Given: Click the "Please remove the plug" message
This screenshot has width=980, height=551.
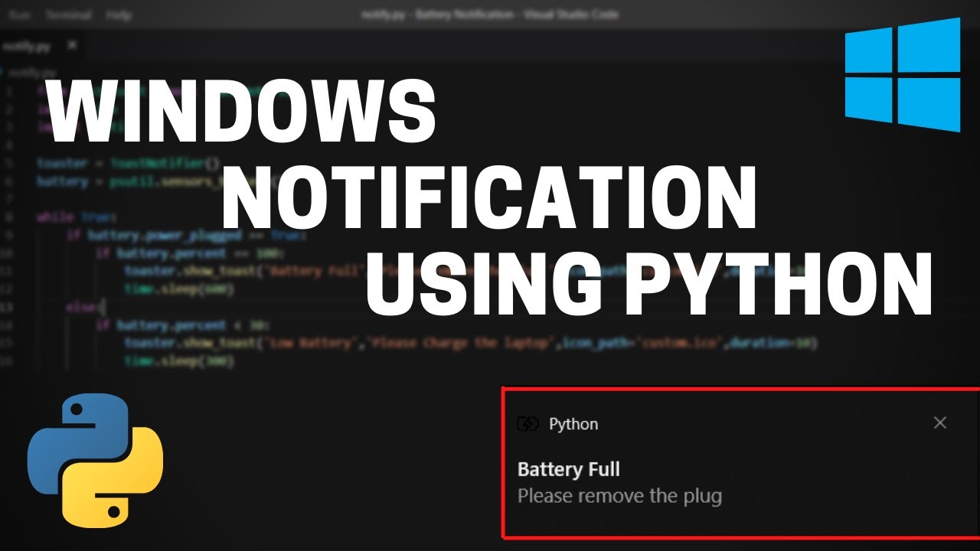Looking at the screenshot, I should point(619,496).
